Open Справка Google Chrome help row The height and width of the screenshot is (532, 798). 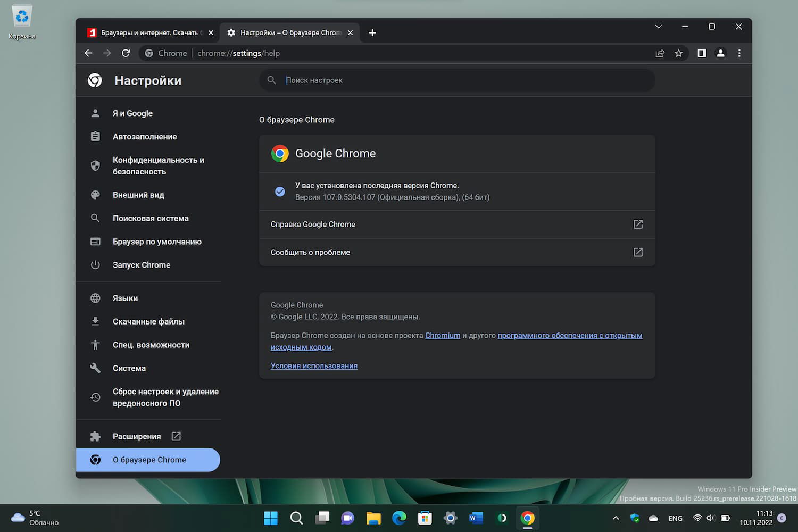457,225
